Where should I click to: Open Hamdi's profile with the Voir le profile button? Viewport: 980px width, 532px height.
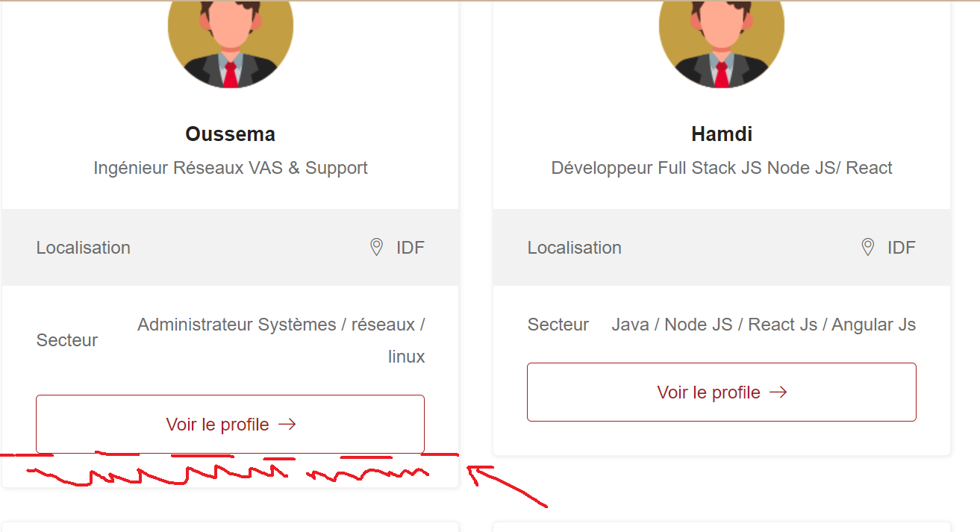coord(722,392)
